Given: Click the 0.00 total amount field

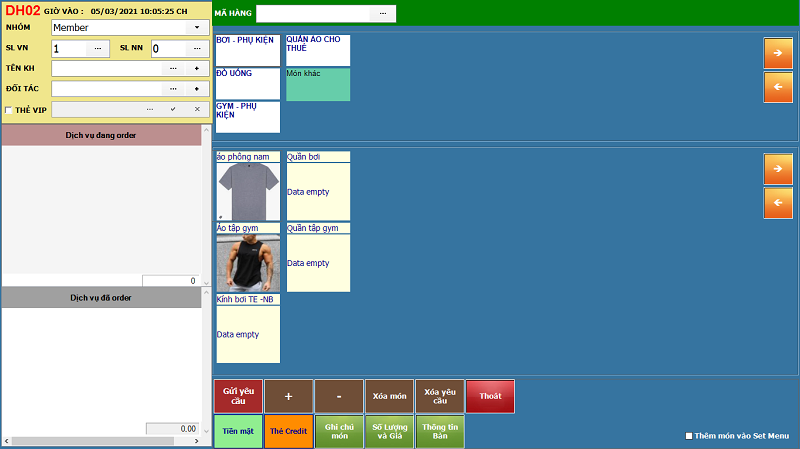Looking at the screenshot, I should coord(173,429).
